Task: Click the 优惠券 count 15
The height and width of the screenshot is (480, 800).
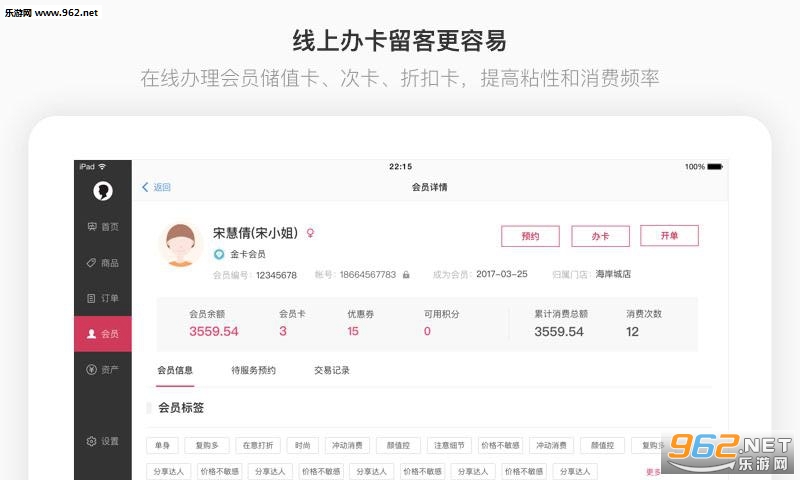Action: point(353,331)
